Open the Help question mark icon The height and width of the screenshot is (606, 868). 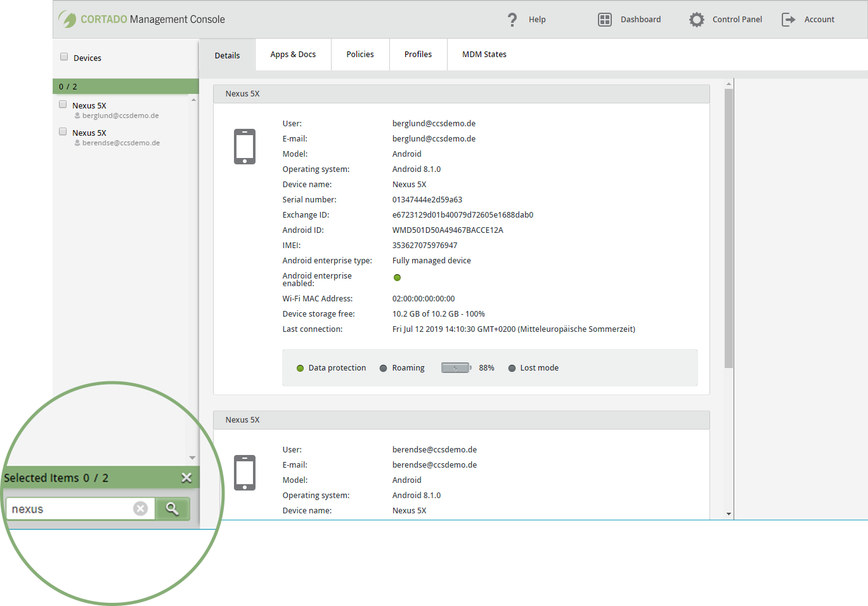coord(512,19)
